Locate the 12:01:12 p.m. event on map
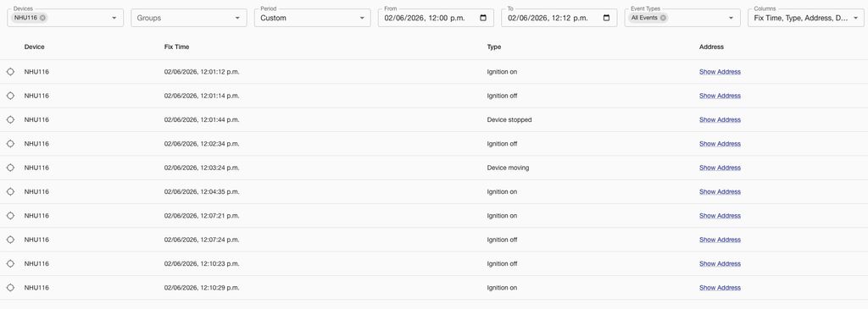 [10, 72]
